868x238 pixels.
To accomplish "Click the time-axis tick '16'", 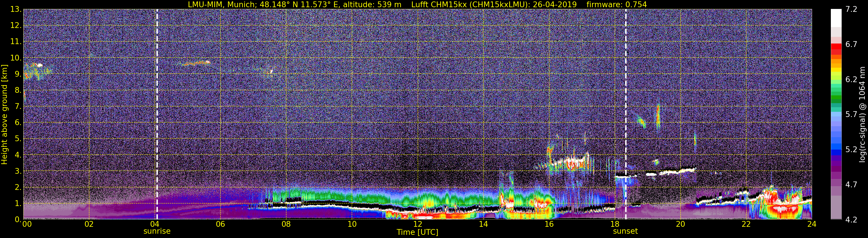I will [549, 224].
